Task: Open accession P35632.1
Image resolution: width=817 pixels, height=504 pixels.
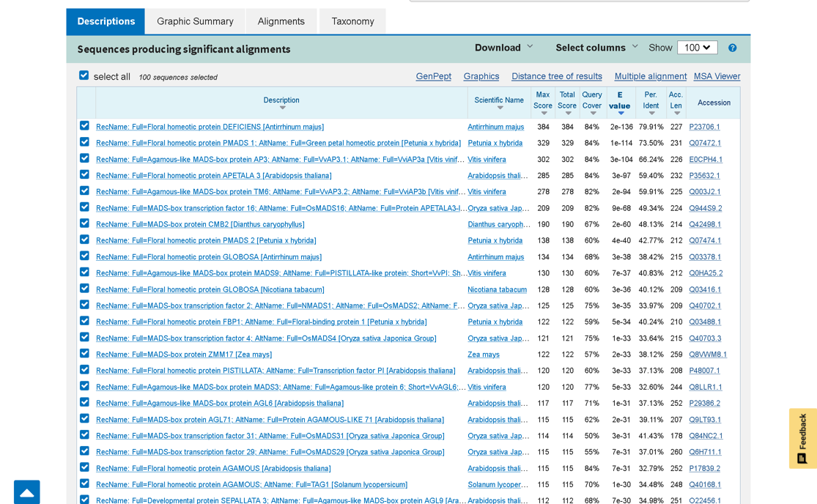Action: (x=704, y=176)
